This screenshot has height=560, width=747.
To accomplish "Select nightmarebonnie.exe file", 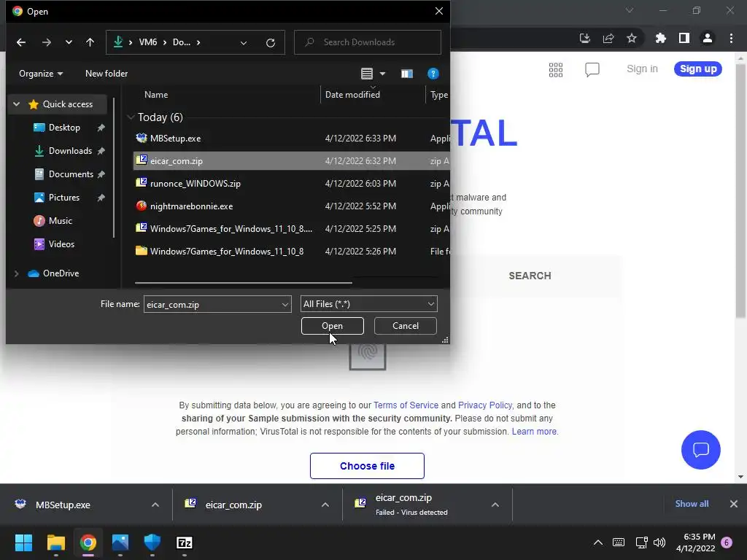I will pos(292,206).
